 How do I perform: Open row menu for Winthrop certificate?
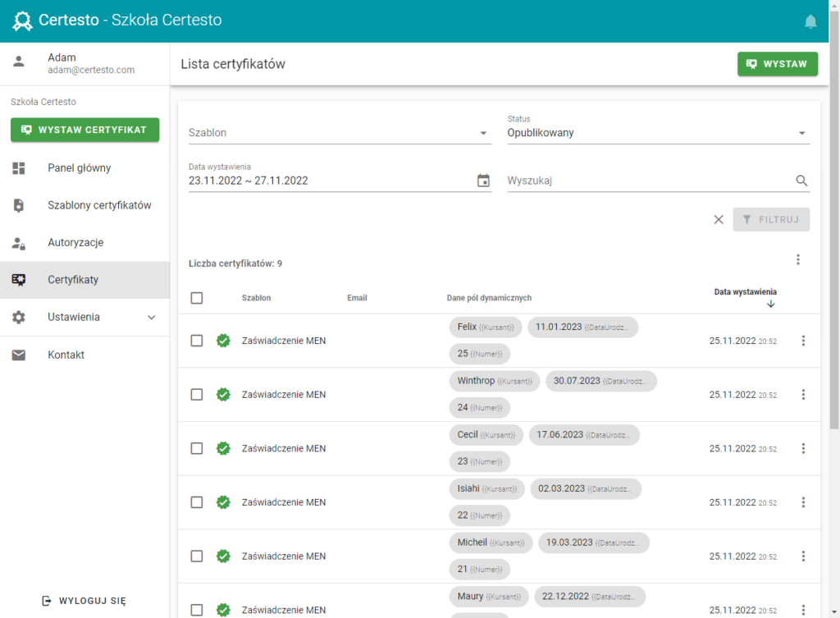point(803,395)
